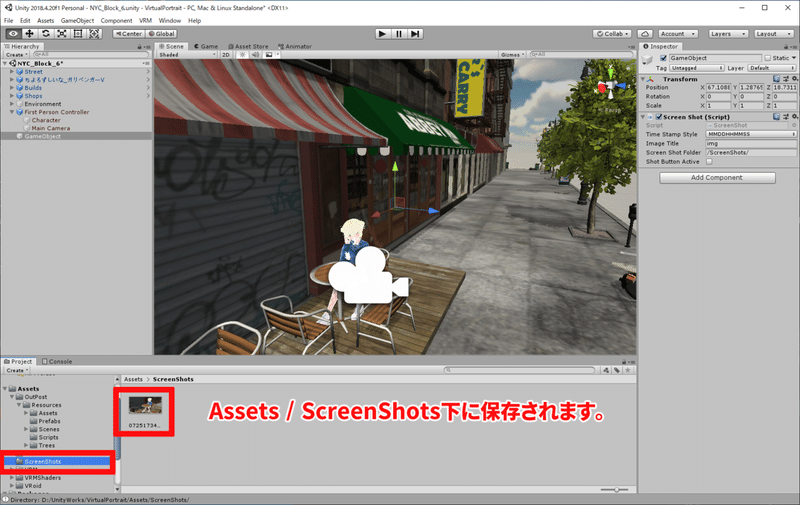Screen dimensions: 800x505
Task: Select the combined Transform tool
Action: [94, 34]
